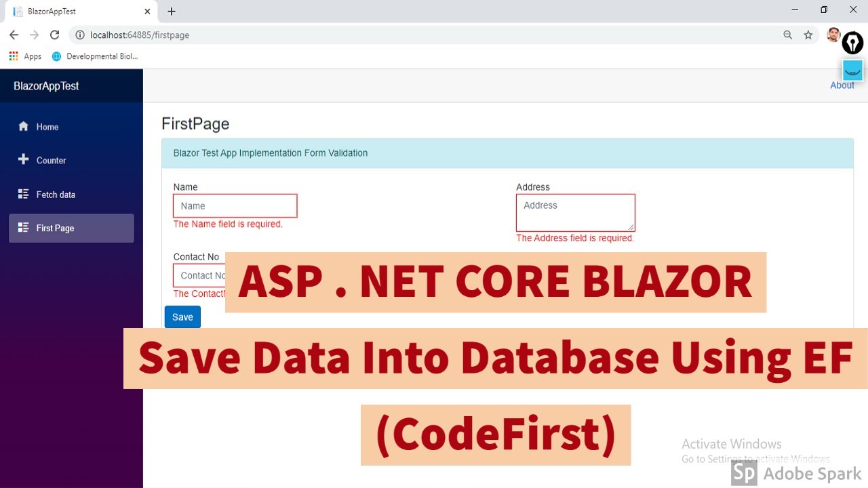This screenshot has height=488, width=868.
Task: Click the site info icon in address bar
Action: click(x=80, y=35)
